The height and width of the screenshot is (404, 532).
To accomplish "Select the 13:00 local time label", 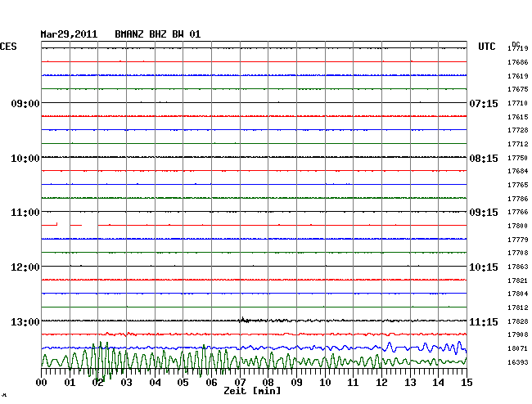I will 25,321.
